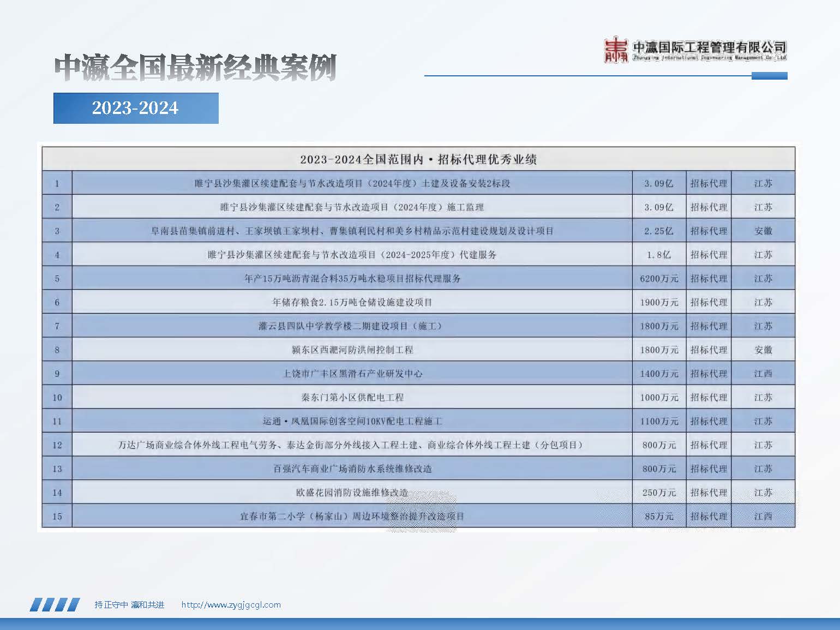Click the 江苏 cell in row 6
Image resolution: width=840 pixels, height=630 pixels.
(x=763, y=302)
